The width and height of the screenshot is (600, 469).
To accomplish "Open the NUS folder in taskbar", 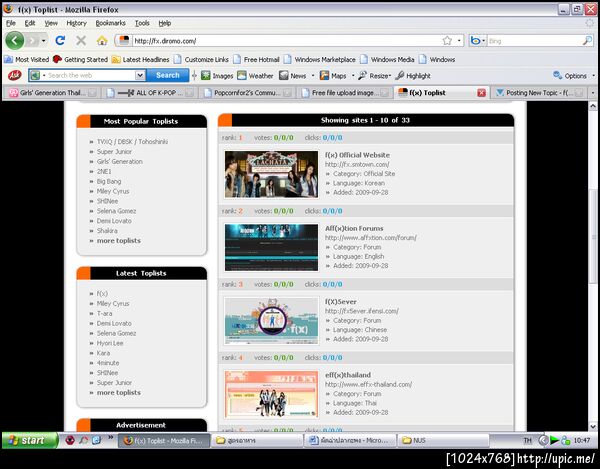I will coord(443,441).
